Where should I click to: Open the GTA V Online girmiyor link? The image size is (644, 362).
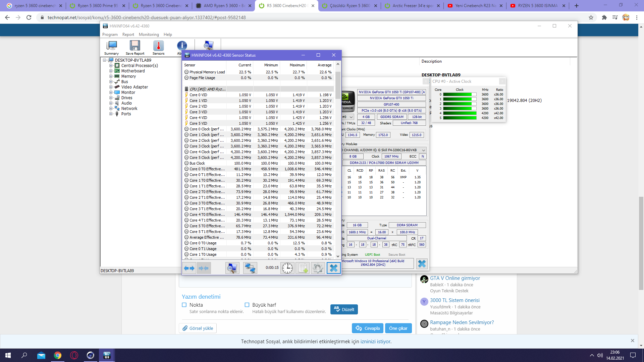tap(455, 278)
